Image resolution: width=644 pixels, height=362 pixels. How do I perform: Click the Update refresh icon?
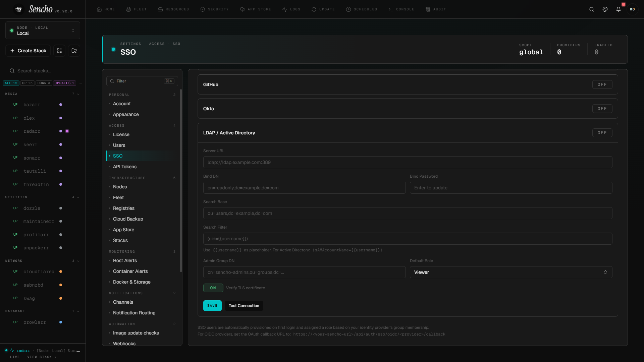pos(314,9)
